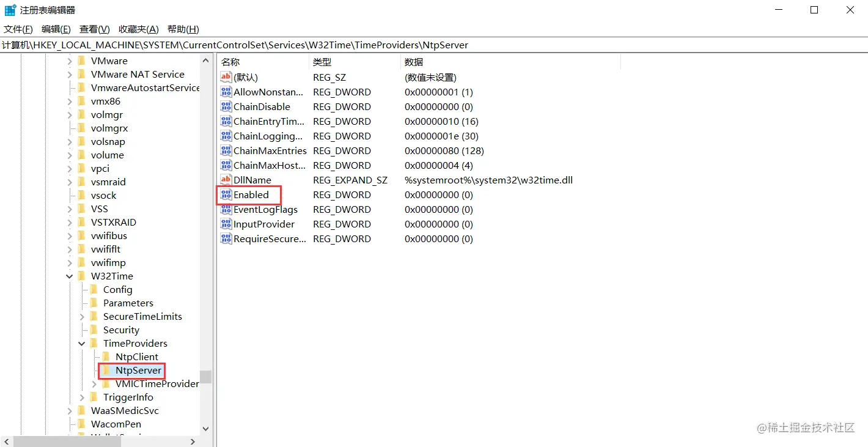
Task: Click the DWORD icon beside RequireSecure...
Action: (x=226, y=239)
